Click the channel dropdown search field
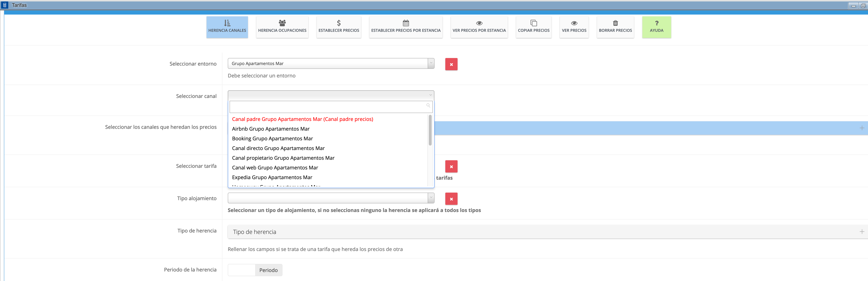 pos(327,107)
